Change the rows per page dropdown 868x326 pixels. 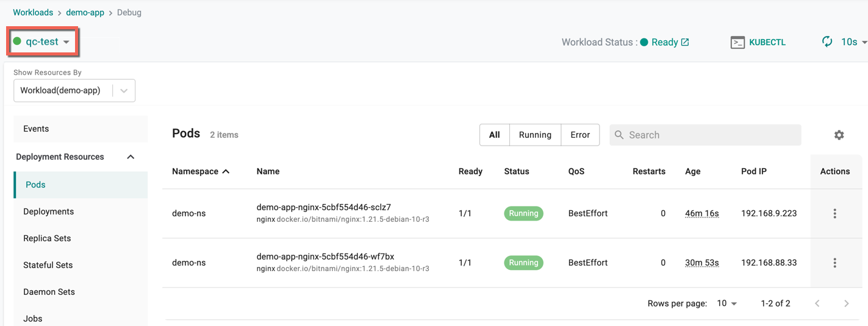tap(727, 303)
